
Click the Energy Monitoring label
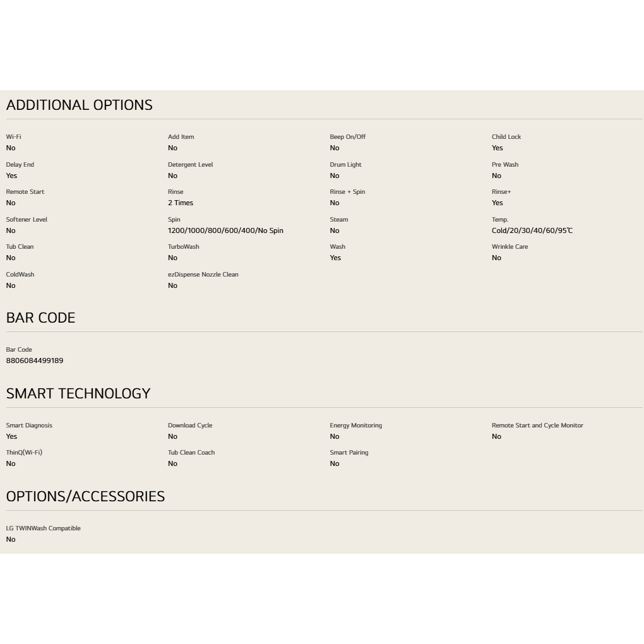[355, 426]
